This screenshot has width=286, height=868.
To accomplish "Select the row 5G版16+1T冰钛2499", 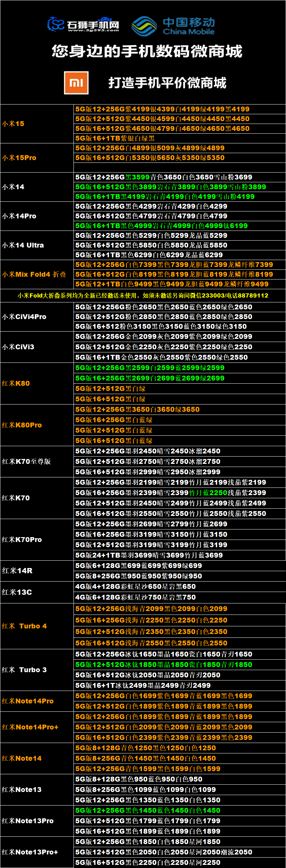I will point(180,685).
